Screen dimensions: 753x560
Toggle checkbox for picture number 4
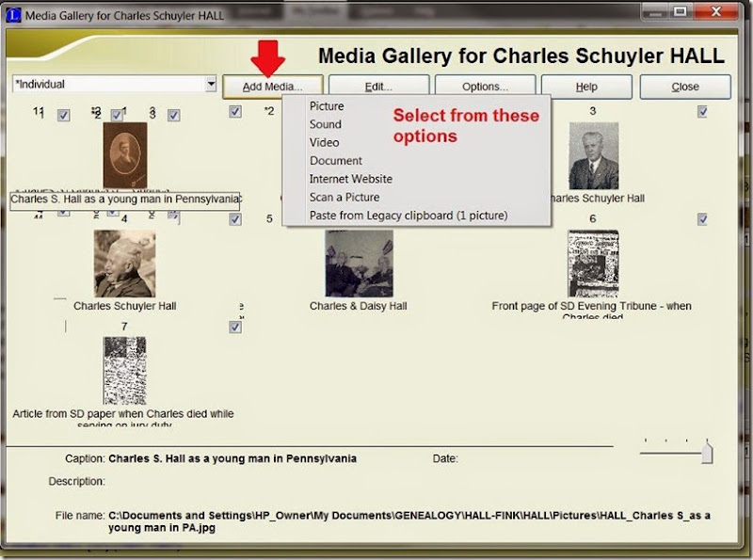click(234, 219)
